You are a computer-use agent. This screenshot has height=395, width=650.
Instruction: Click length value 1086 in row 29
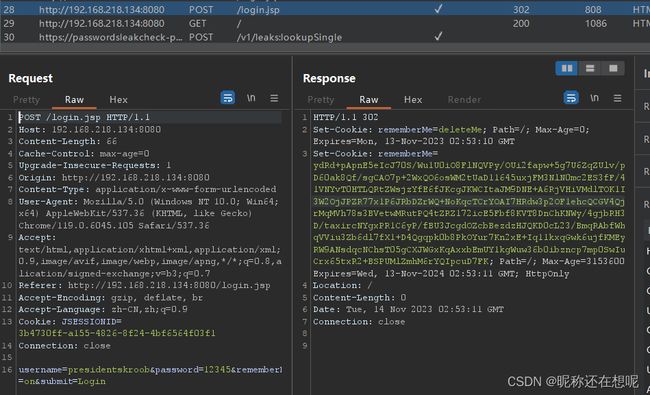[596, 24]
